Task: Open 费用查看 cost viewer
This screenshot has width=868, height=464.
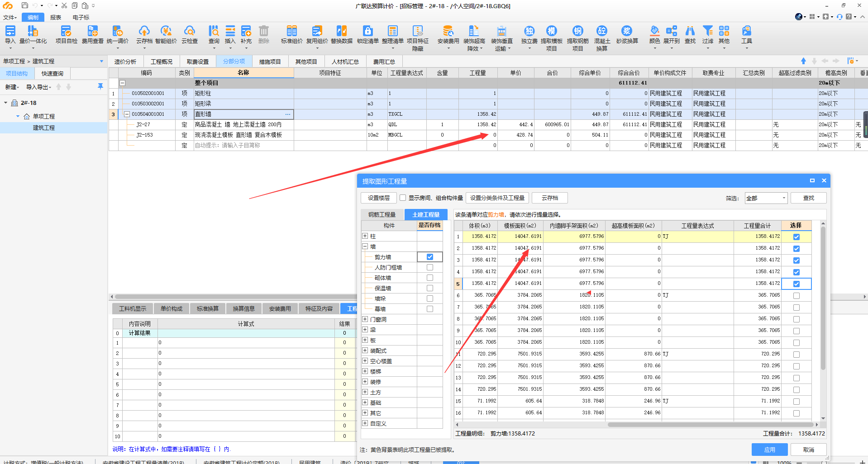Action: [x=92, y=35]
